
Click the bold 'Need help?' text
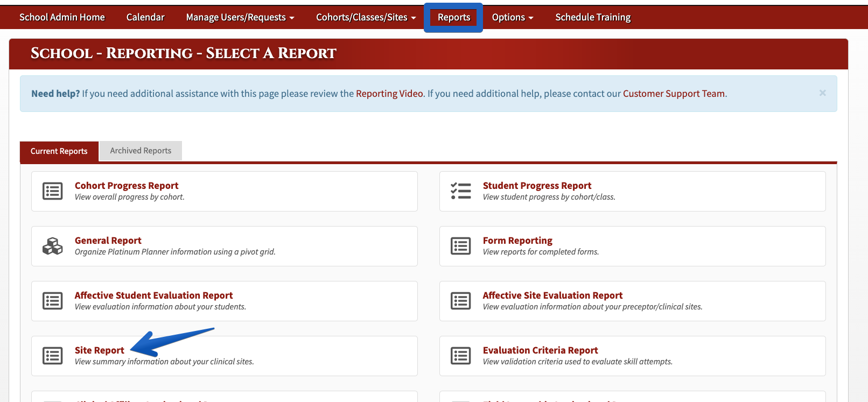[55, 94]
